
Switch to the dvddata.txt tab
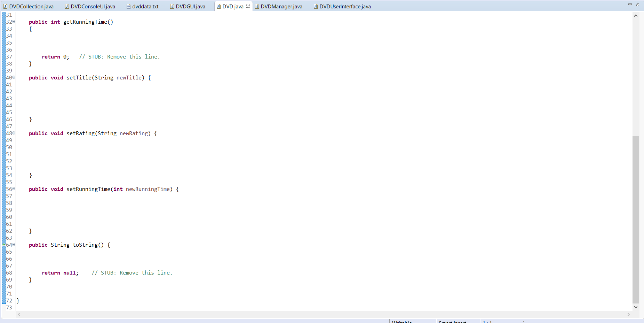(x=145, y=6)
